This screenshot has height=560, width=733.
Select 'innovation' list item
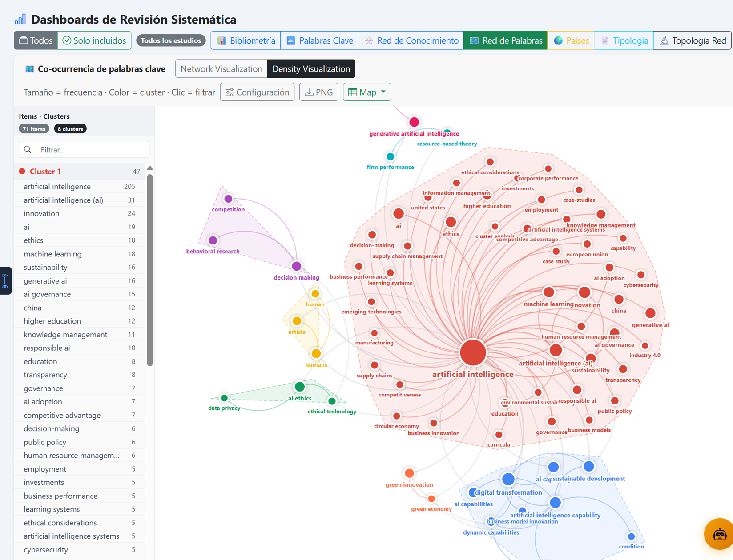pyautogui.click(x=80, y=213)
